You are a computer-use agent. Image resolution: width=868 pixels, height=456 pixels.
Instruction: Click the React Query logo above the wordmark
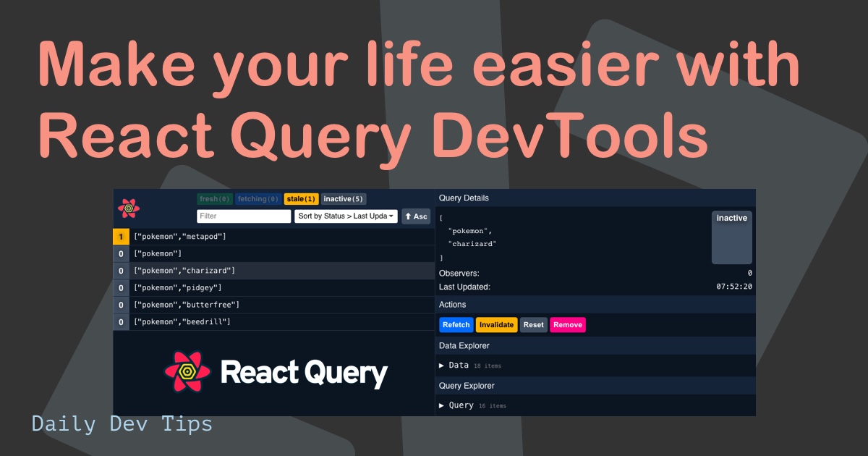pyautogui.click(x=189, y=371)
